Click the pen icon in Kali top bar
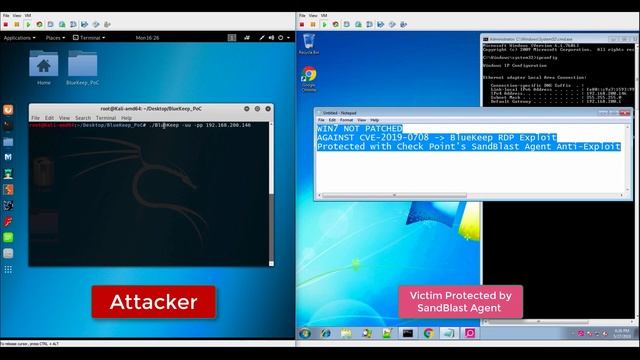 (262, 38)
